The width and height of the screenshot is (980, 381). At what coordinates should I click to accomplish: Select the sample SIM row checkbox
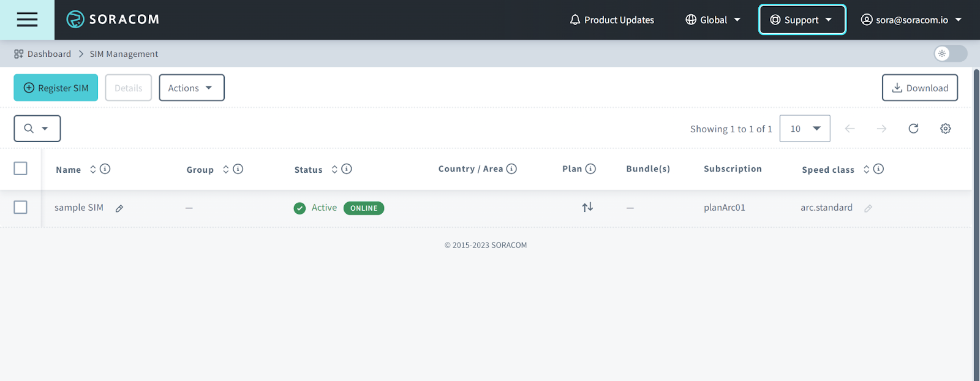(x=20, y=208)
